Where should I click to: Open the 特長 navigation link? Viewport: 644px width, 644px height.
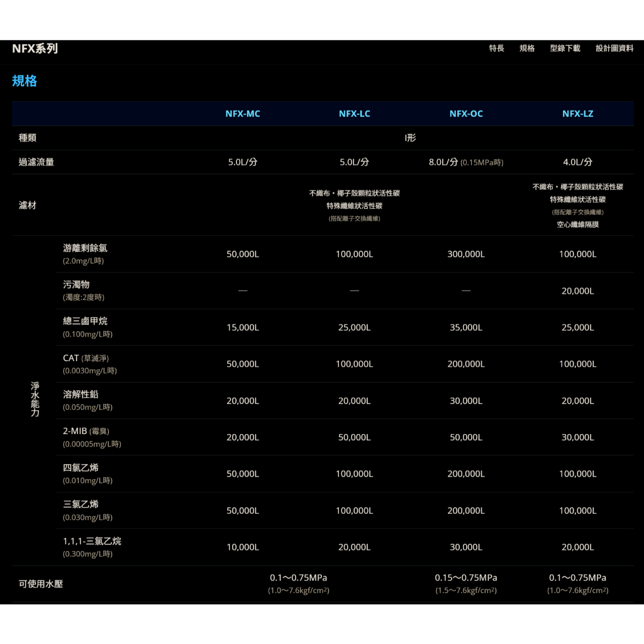tap(496, 48)
